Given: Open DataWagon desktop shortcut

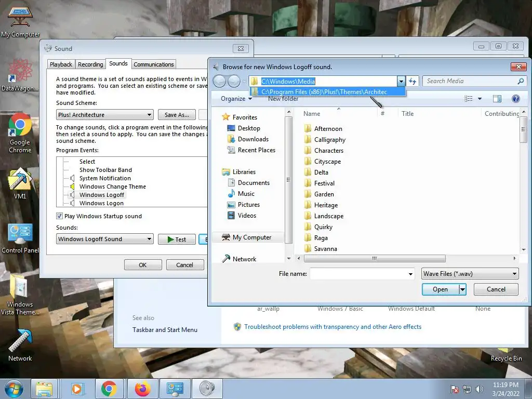Looking at the screenshot, I should (x=20, y=75).
